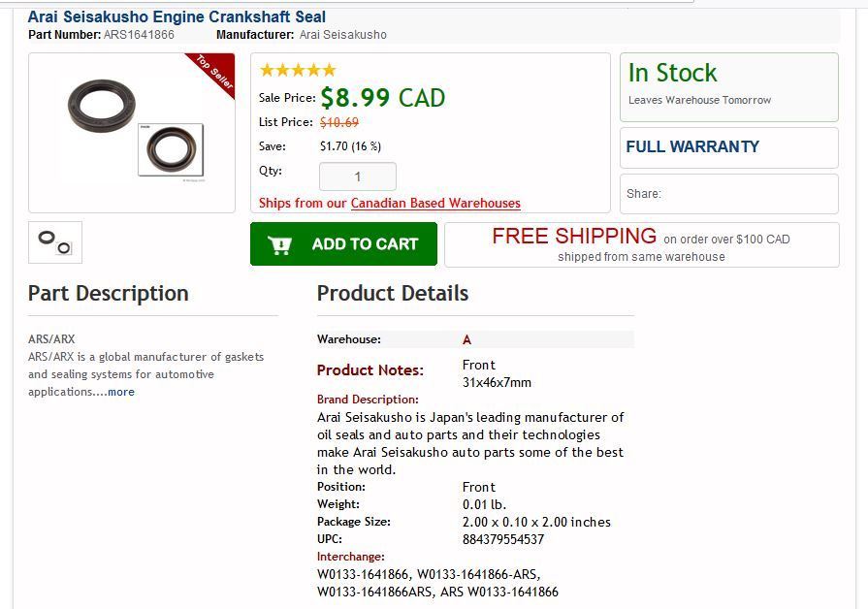
Task: Open the Canadian Based Warehouses link
Action: [435, 203]
